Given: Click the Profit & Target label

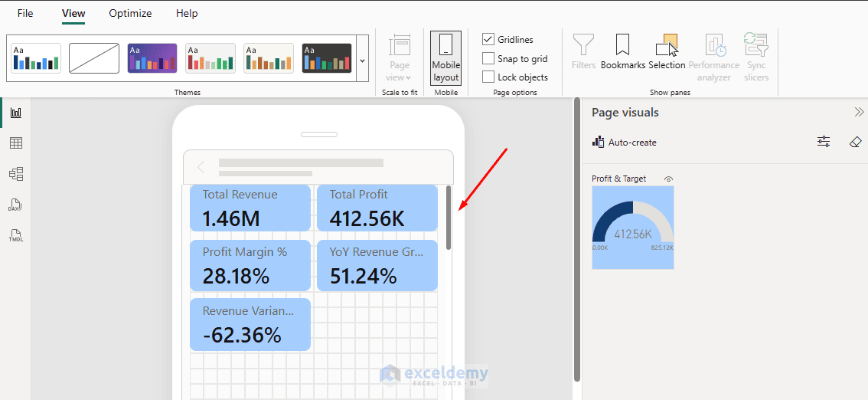Looking at the screenshot, I should coord(619,179).
